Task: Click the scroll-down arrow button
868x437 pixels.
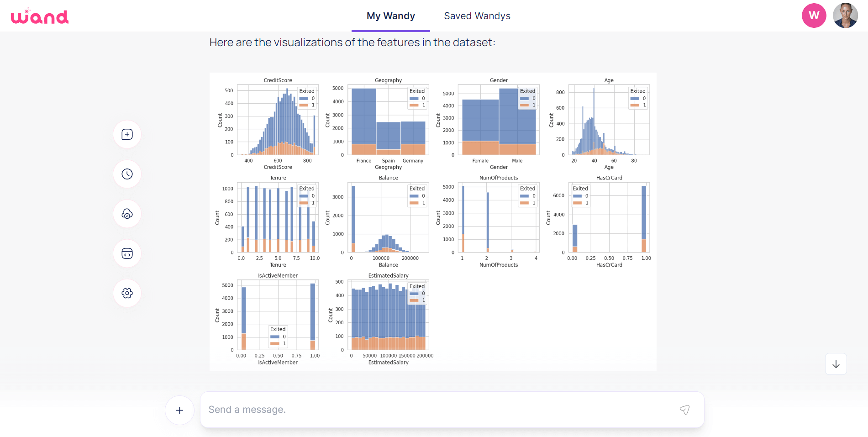Action: coord(836,364)
